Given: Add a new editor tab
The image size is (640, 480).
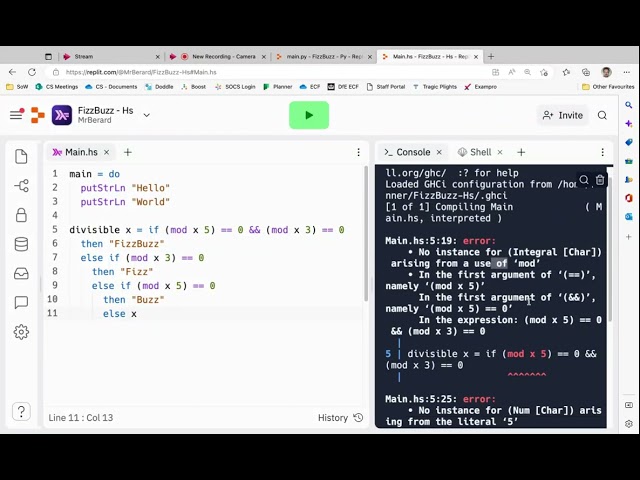Looking at the screenshot, I should click(x=128, y=152).
